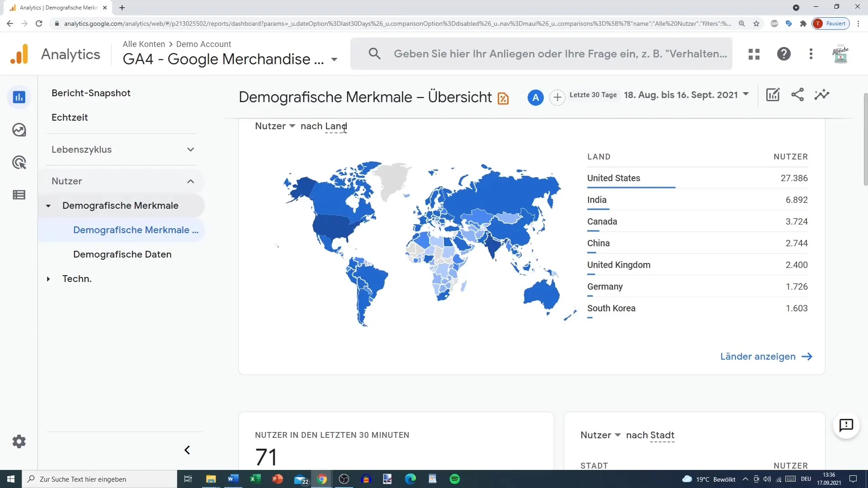Open Word from the taskbar
The height and width of the screenshot is (488, 868).
(x=233, y=479)
